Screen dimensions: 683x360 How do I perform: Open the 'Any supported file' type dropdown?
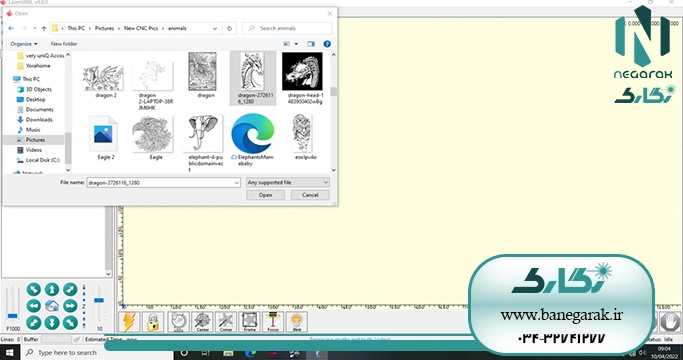pos(287,182)
